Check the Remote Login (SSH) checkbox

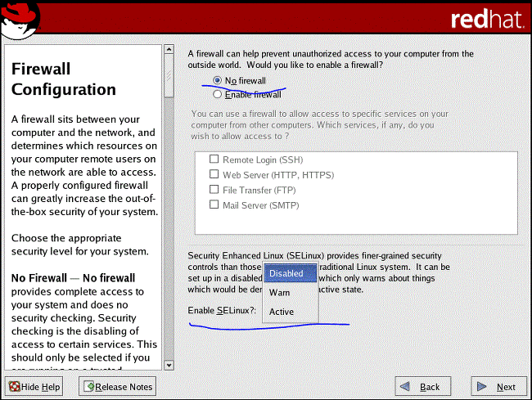[214, 159]
